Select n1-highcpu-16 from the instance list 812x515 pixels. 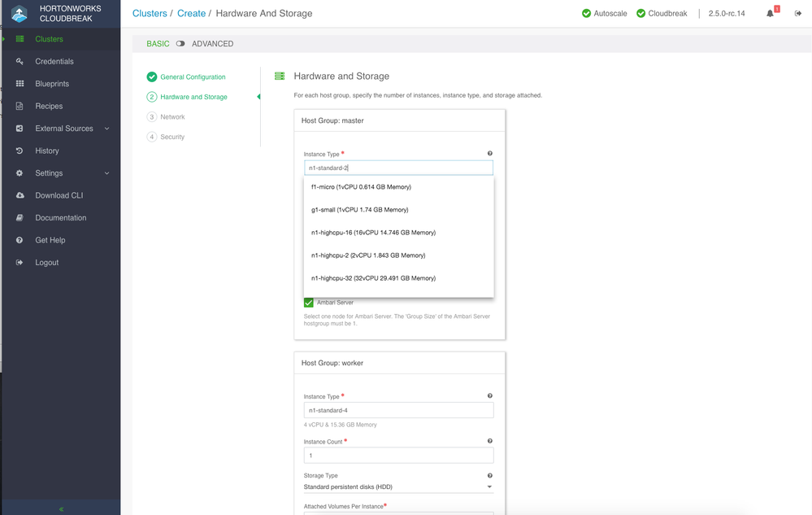373,233
